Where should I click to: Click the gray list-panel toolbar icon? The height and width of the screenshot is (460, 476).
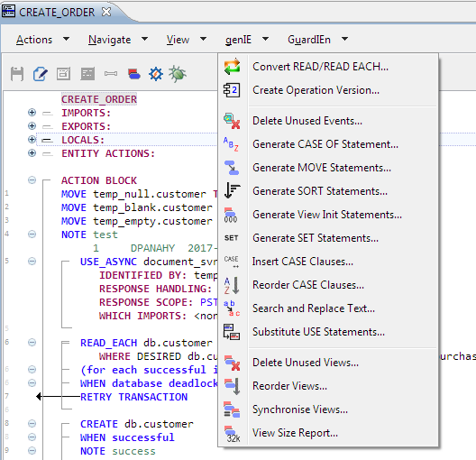click(87, 74)
